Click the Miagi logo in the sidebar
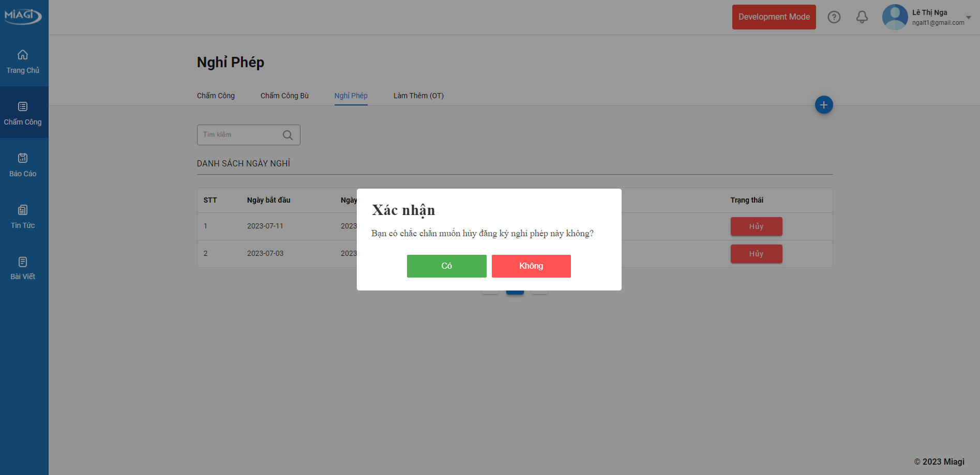The height and width of the screenshot is (475, 980). pyautogui.click(x=23, y=16)
